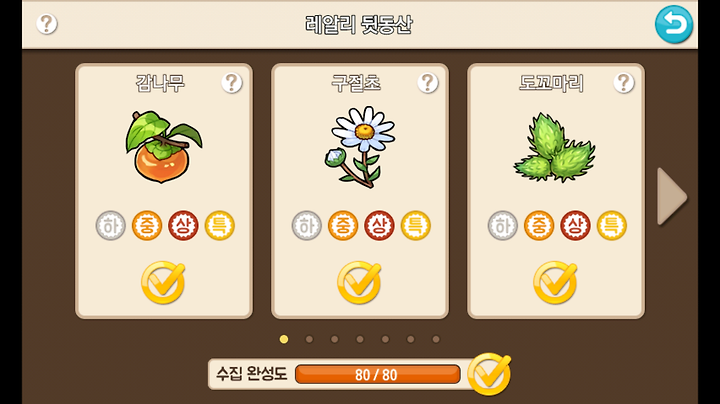Open the 감나무 card help icon
Viewport: 720px width, 404px height.
click(232, 83)
